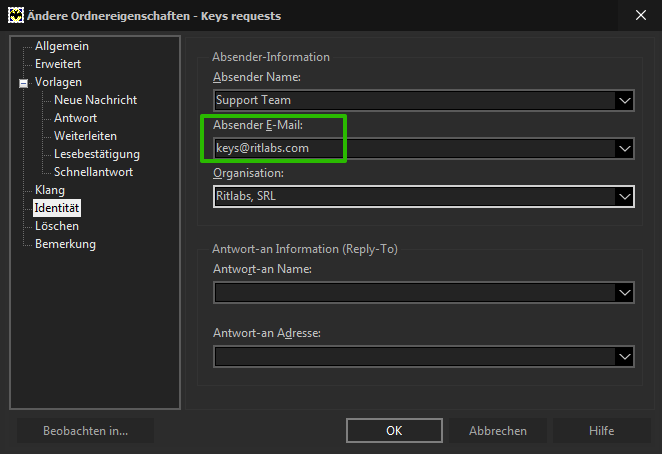Click The Bat! app icon in title bar
662x454 pixels.
click(x=16, y=16)
